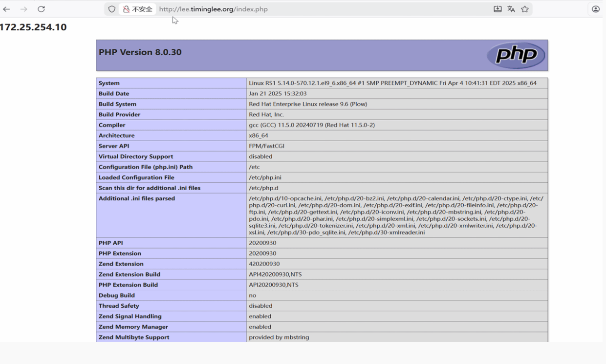Click Zend Extension Build label
Viewport: 606px width, 364px height.
click(130, 275)
